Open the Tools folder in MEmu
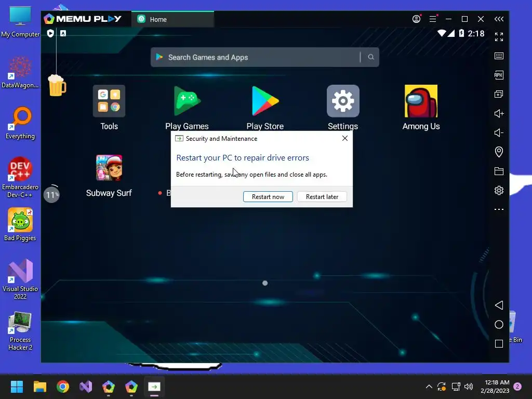Screen dimensions: 532x399 [109, 101]
